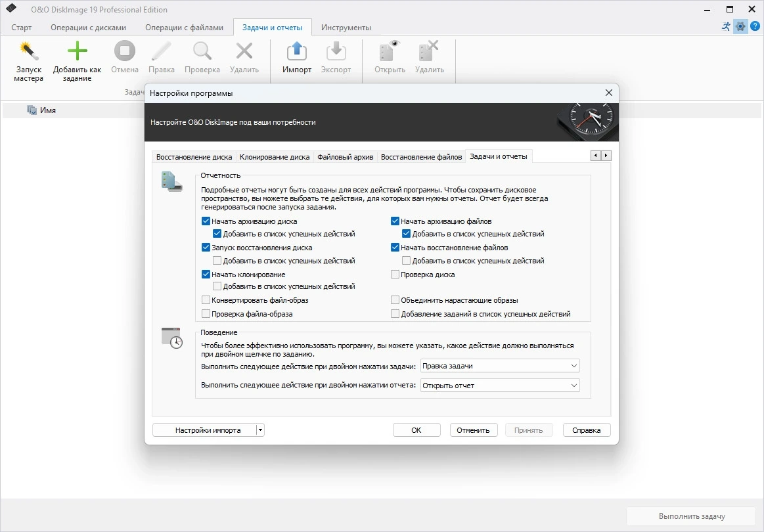Switch to Инструменты ribbon tab
This screenshot has width=764, height=532.
click(346, 28)
